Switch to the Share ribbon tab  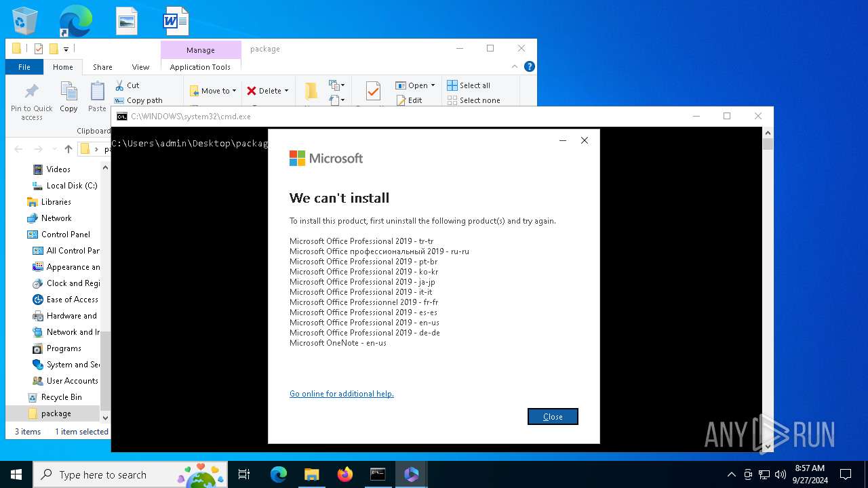[x=102, y=67]
